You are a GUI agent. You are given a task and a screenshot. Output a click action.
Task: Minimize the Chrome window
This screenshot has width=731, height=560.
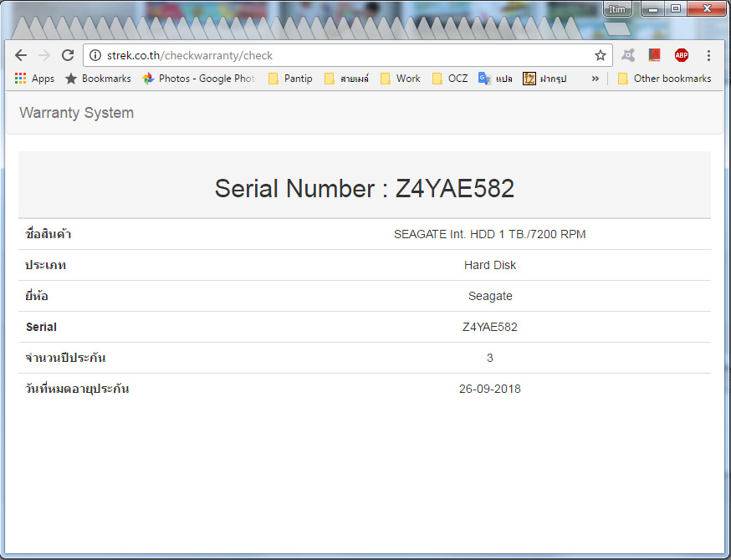652,9
